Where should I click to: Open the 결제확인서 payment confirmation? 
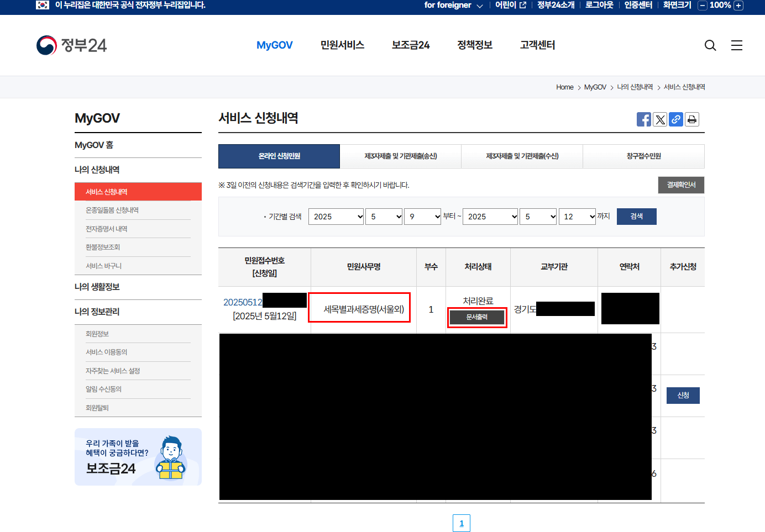pos(680,185)
